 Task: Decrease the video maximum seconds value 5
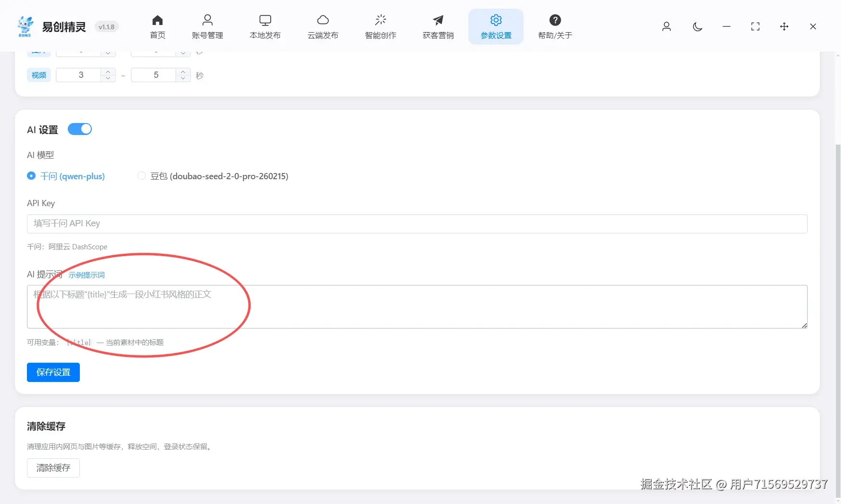[x=183, y=78]
